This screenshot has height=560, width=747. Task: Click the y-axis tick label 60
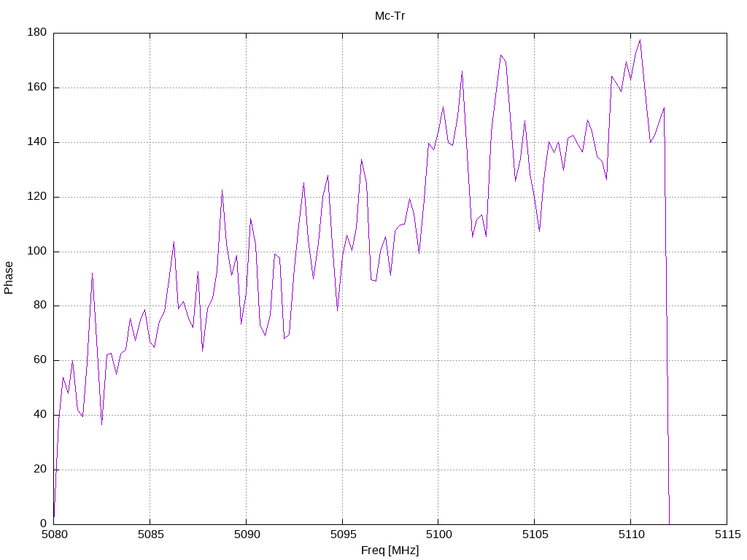[x=40, y=360]
